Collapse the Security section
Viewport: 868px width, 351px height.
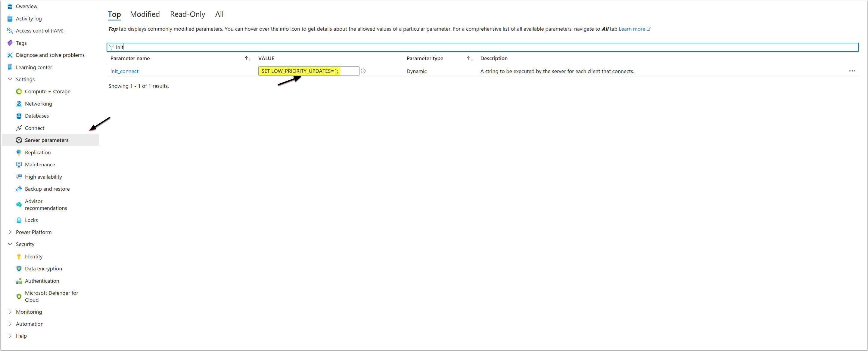click(x=10, y=244)
